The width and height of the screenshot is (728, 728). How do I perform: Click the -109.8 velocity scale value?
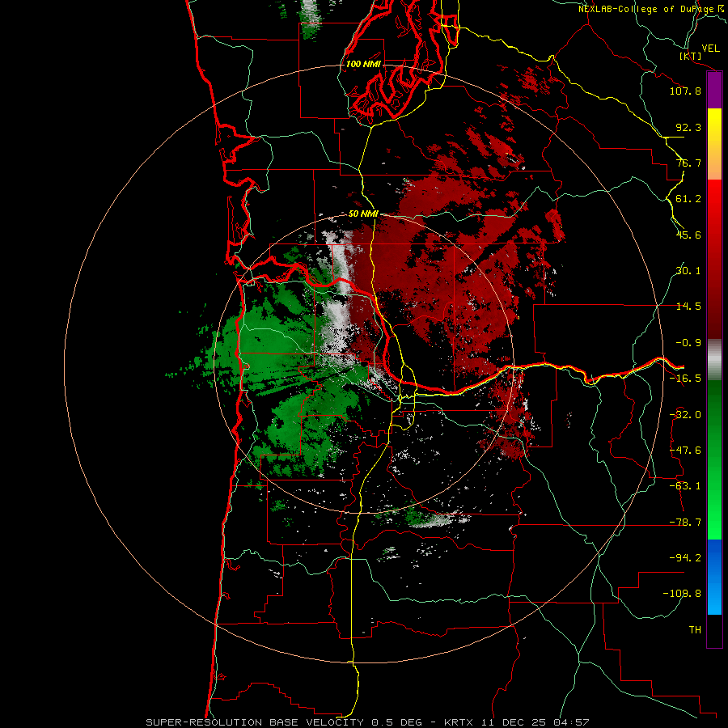[682, 594]
